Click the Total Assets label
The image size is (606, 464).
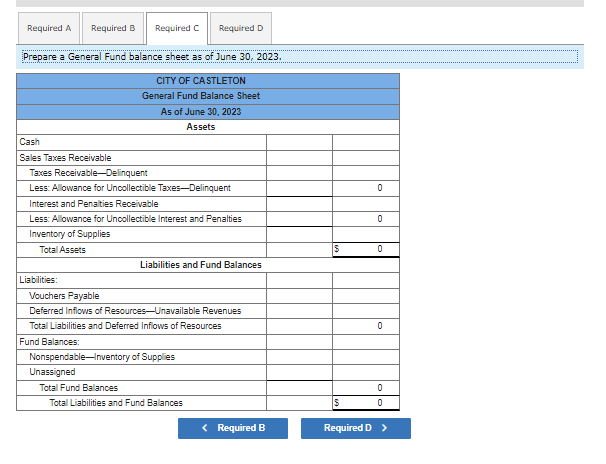pos(62,250)
